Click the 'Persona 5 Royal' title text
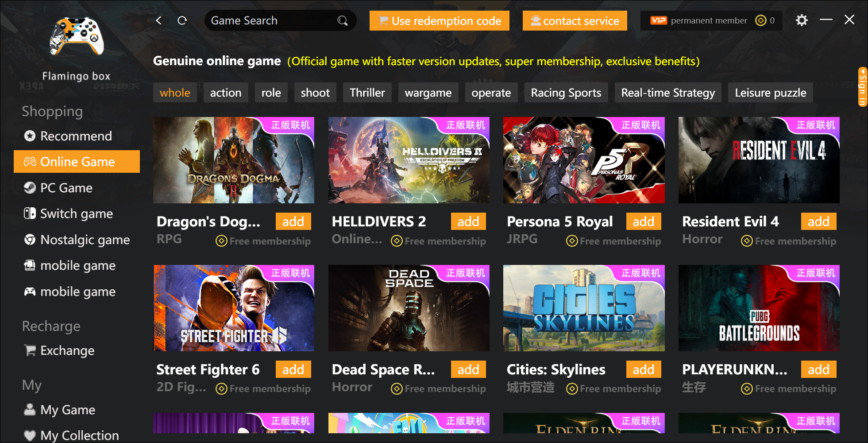The width and height of the screenshot is (868, 443). 560,221
